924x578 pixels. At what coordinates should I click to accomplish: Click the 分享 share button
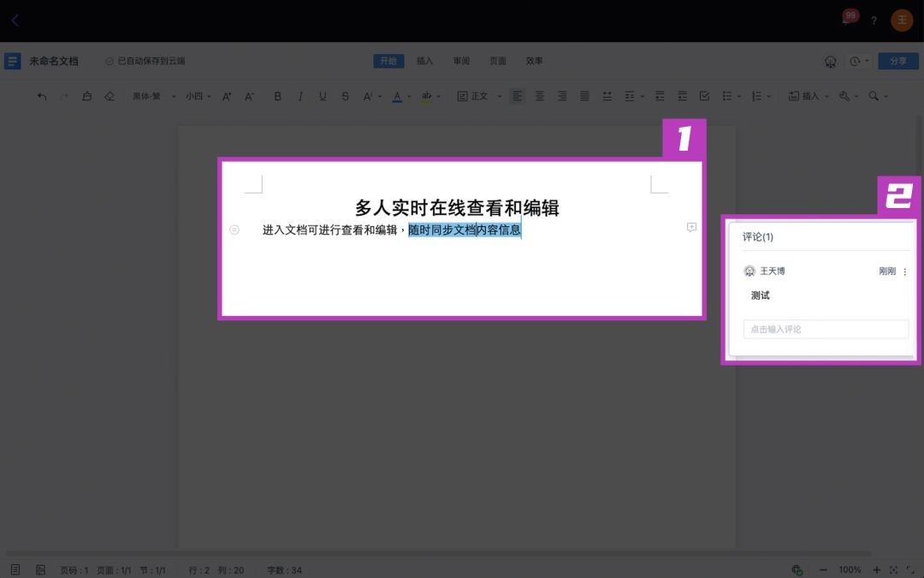tap(897, 62)
